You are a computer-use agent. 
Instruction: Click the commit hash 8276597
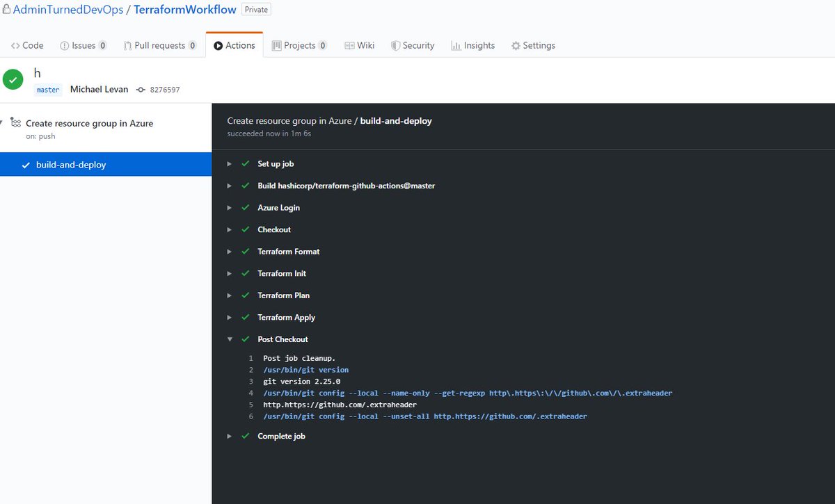(166, 90)
